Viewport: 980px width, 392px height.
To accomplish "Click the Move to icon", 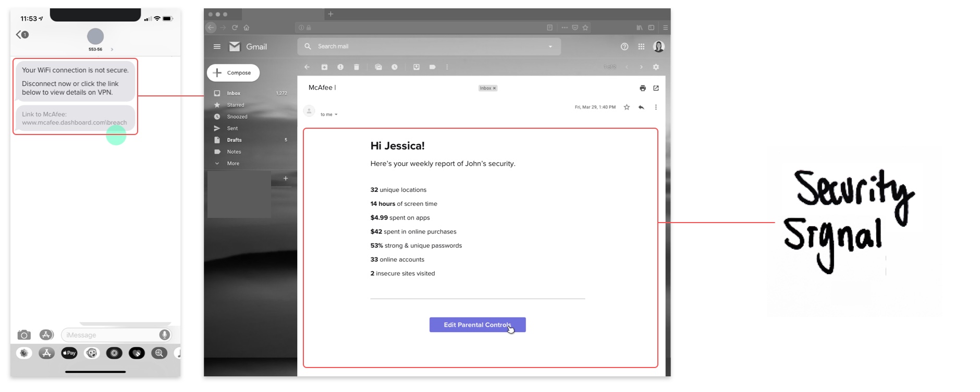I will [x=416, y=67].
